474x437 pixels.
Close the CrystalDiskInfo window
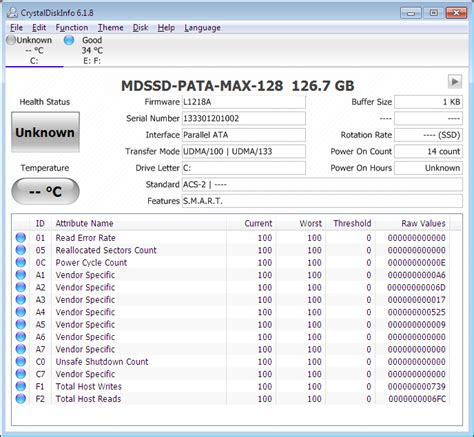[456, 13]
